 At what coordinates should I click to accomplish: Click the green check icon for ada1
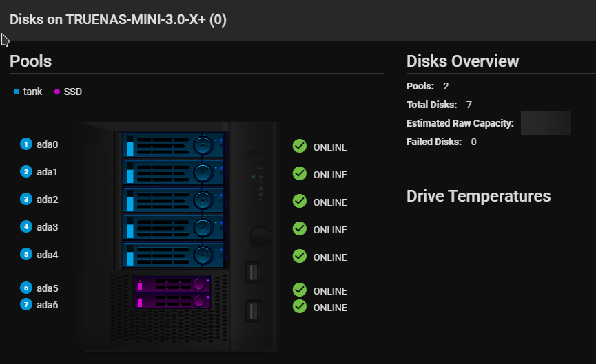300,173
